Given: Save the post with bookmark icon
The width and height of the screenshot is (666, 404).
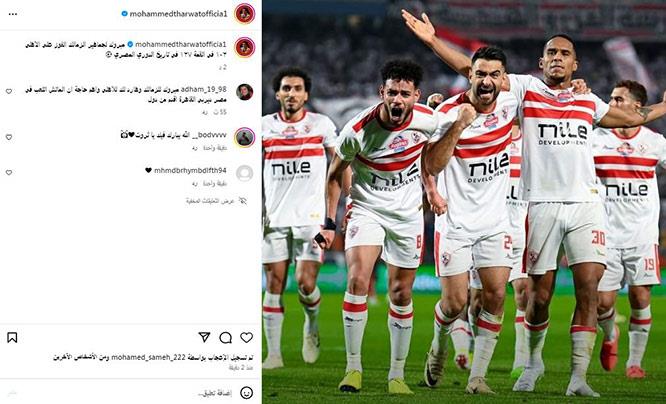Looking at the screenshot, I should pos(12,338).
